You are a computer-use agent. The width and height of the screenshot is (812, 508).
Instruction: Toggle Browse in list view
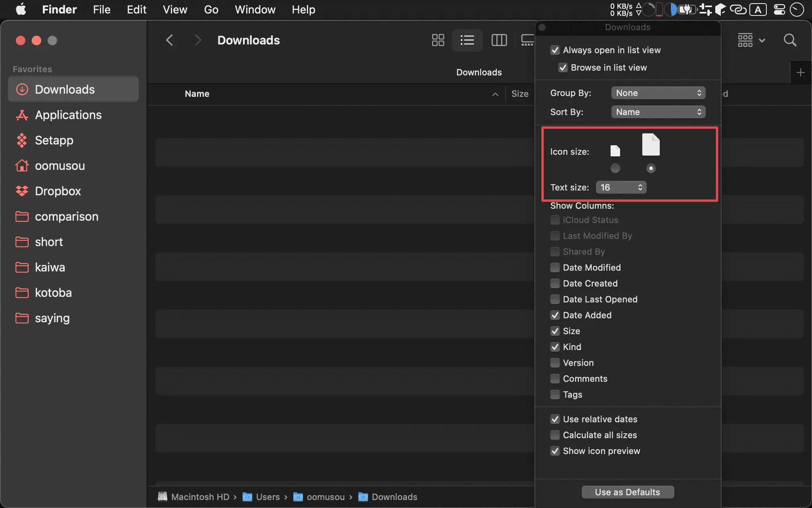(563, 67)
